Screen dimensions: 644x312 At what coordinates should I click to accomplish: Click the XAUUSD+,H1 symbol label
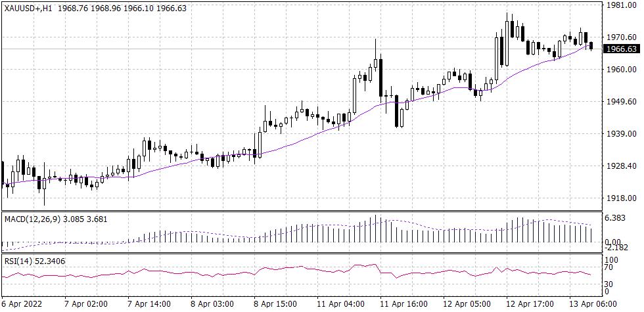[28, 7]
